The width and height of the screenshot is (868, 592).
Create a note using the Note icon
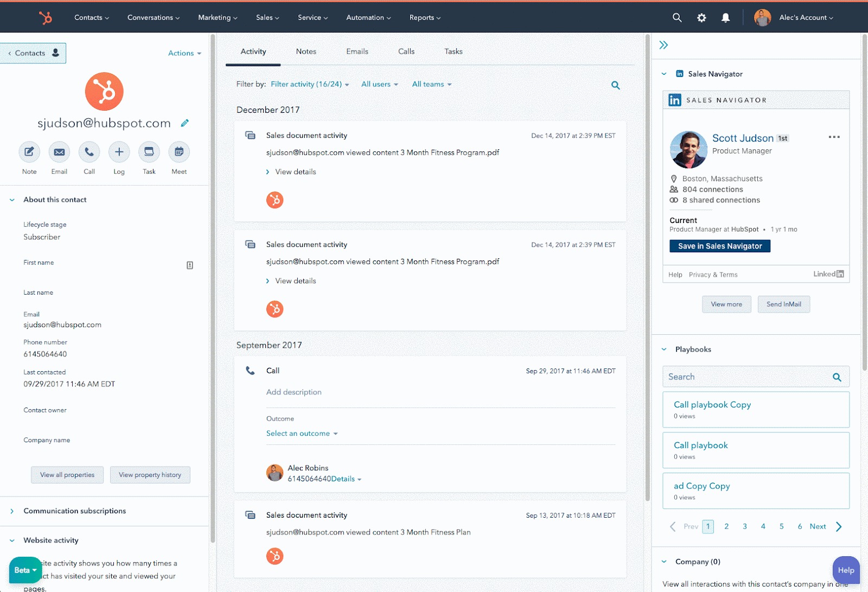[29, 152]
